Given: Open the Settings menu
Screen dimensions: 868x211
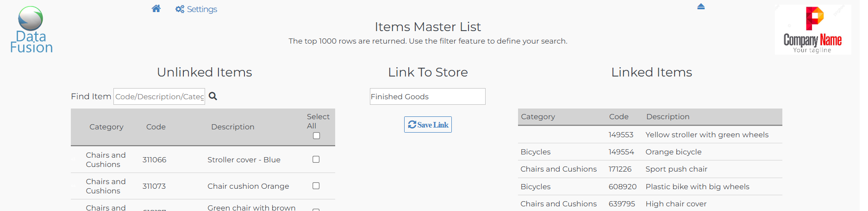Looking at the screenshot, I should click(x=196, y=9).
